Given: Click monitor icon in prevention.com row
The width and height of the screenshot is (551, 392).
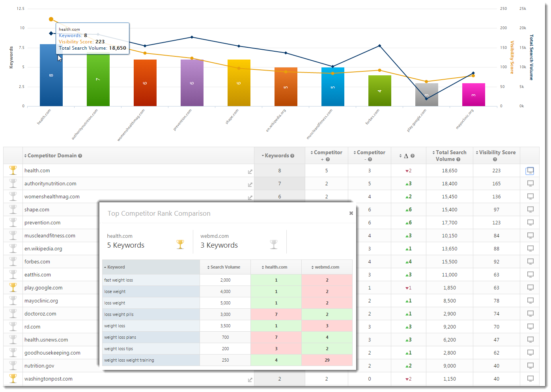Looking at the screenshot, I should 530,222.
